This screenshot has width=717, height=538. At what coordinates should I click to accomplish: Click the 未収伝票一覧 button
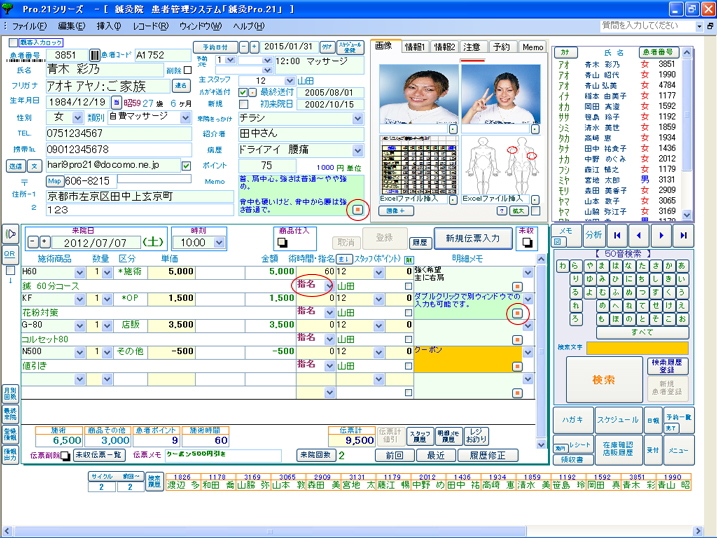[98, 455]
